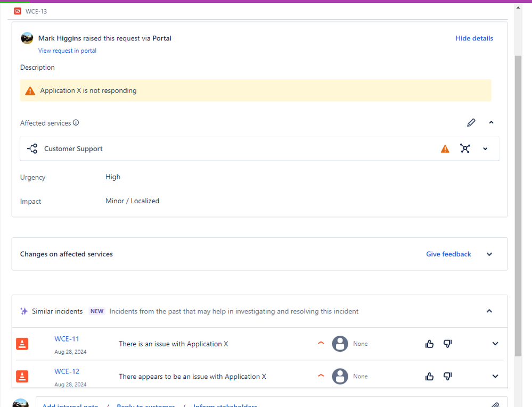This screenshot has width=532, height=407.
Task: Click the paperclip attachment icon
Action: coord(495,404)
